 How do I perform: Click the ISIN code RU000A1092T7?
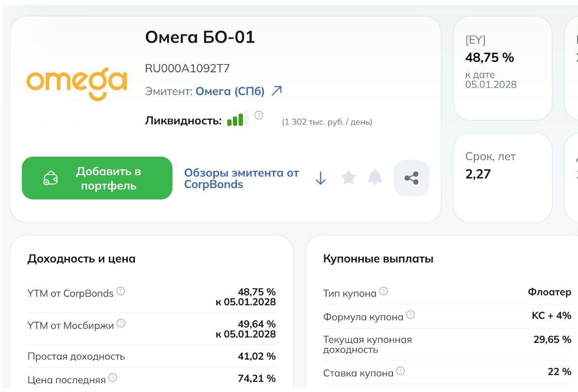[x=187, y=69]
